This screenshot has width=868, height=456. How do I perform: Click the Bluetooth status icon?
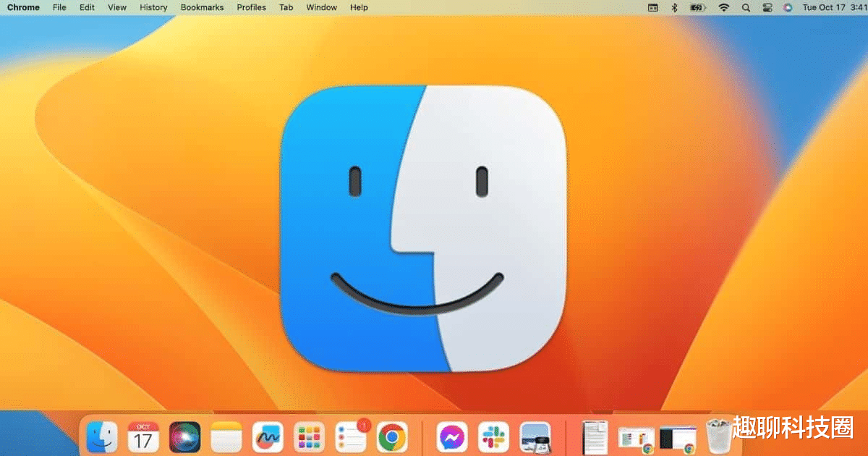click(674, 7)
